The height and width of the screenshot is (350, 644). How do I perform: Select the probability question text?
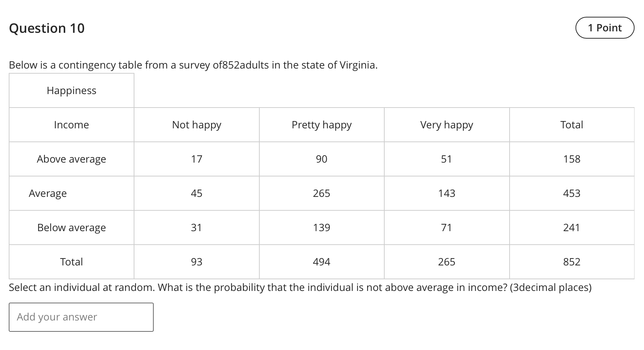pyautogui.click(x=264, y=287)
